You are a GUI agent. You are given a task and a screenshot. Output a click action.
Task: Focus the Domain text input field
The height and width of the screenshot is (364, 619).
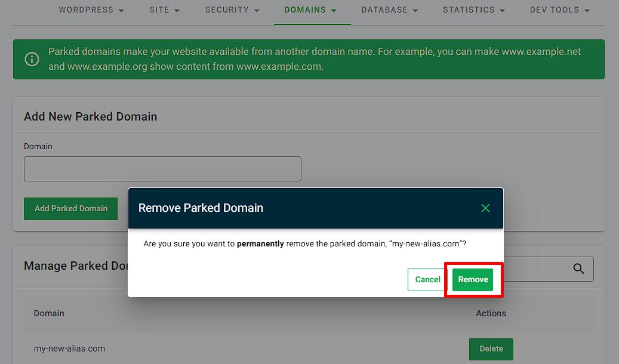(162, 169)
